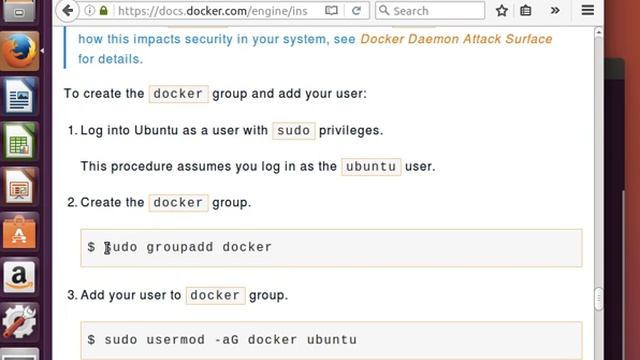Viewport: 640px width, 360px height.
Task: Click the Search box in toolbar
Action: pyautogui.click(x=430, y=11)
